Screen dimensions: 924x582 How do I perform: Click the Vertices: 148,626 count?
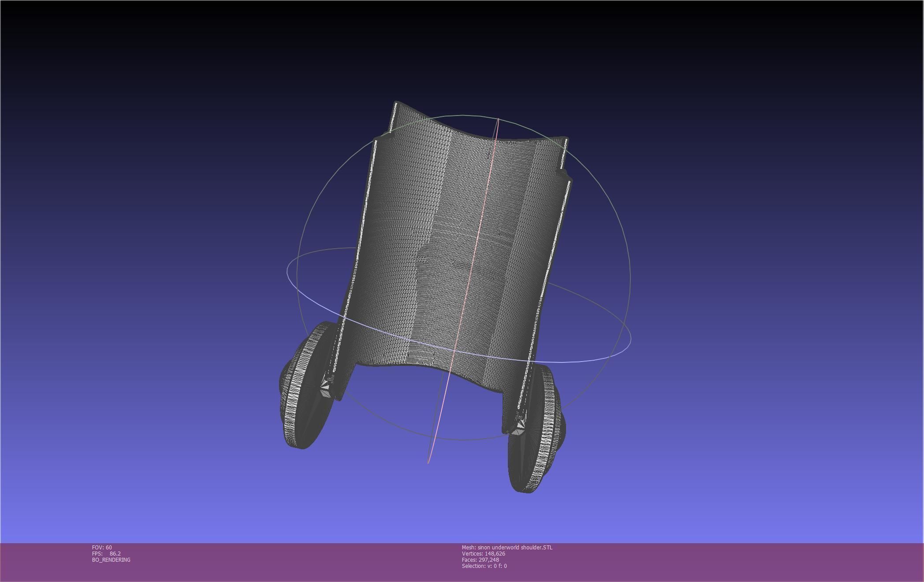[484, 553]
